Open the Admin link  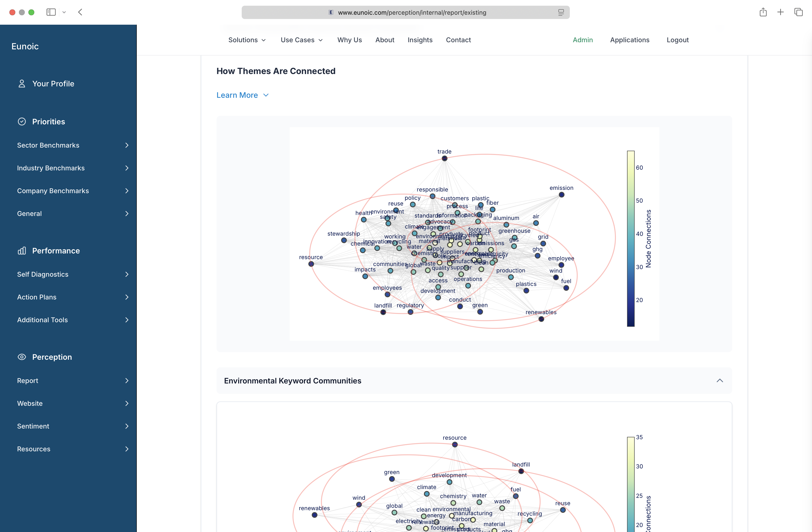pyautogui.click(x=583, y=40)
